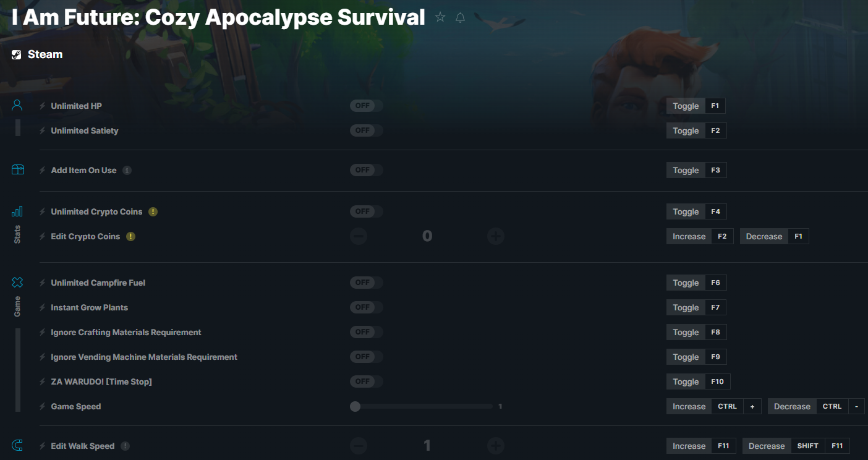
Task: Click the Steam platform tab
Action: (x=37, y=54)
